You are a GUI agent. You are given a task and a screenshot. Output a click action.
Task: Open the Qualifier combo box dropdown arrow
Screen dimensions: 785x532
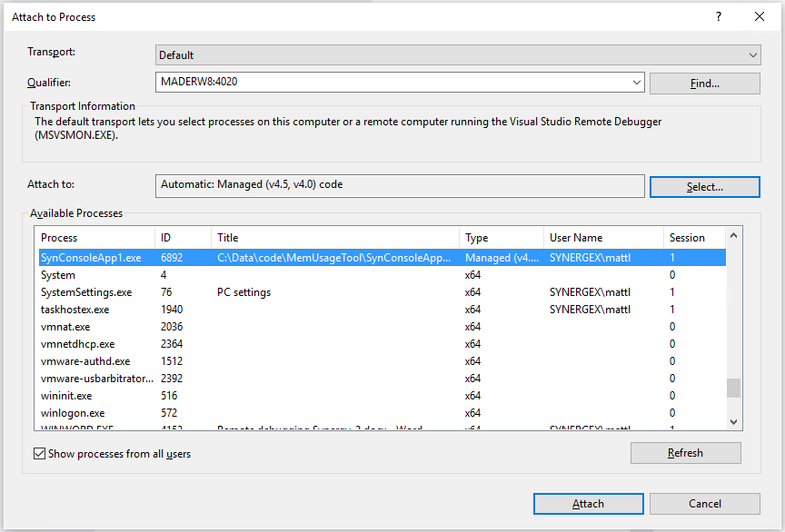637,83
